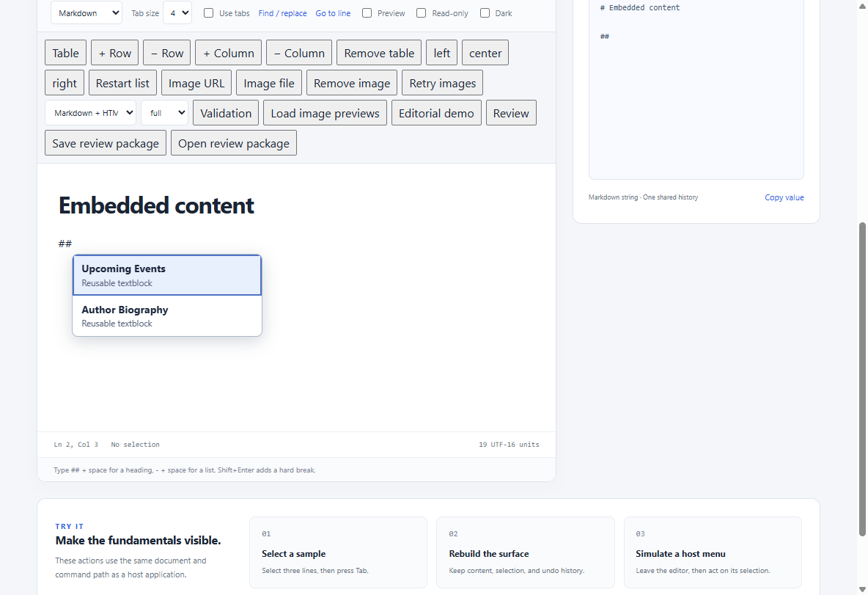
Task: Click the Validation button
Action: pyautogui.click(x=226, y=112)
